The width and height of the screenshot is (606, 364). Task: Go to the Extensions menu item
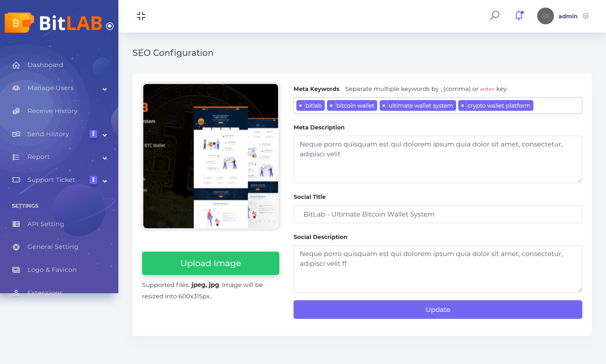pos(45,293)
